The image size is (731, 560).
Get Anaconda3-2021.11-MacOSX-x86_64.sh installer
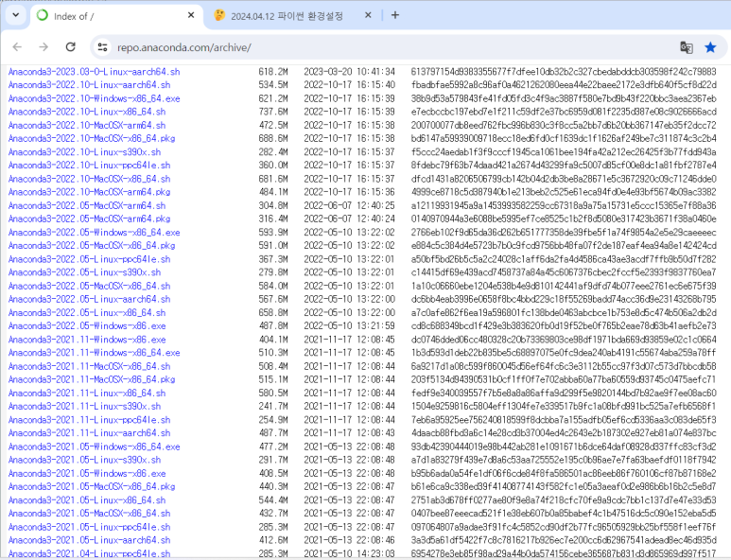[89, 366]
